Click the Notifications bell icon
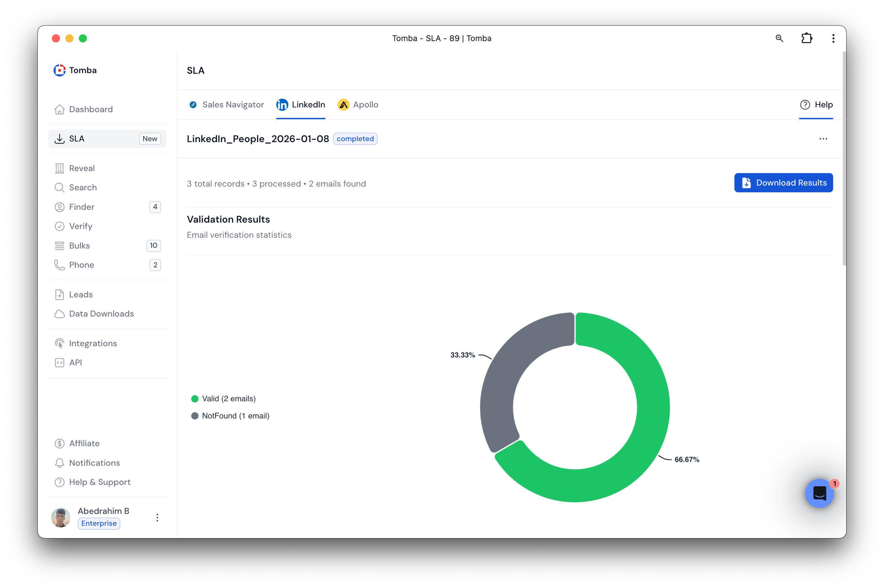 59,463
